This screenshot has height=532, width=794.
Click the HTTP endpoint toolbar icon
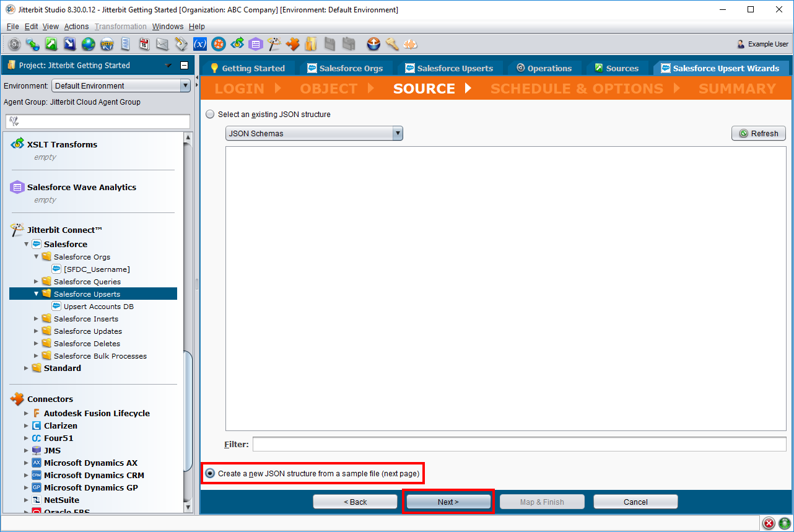point(107,44)
